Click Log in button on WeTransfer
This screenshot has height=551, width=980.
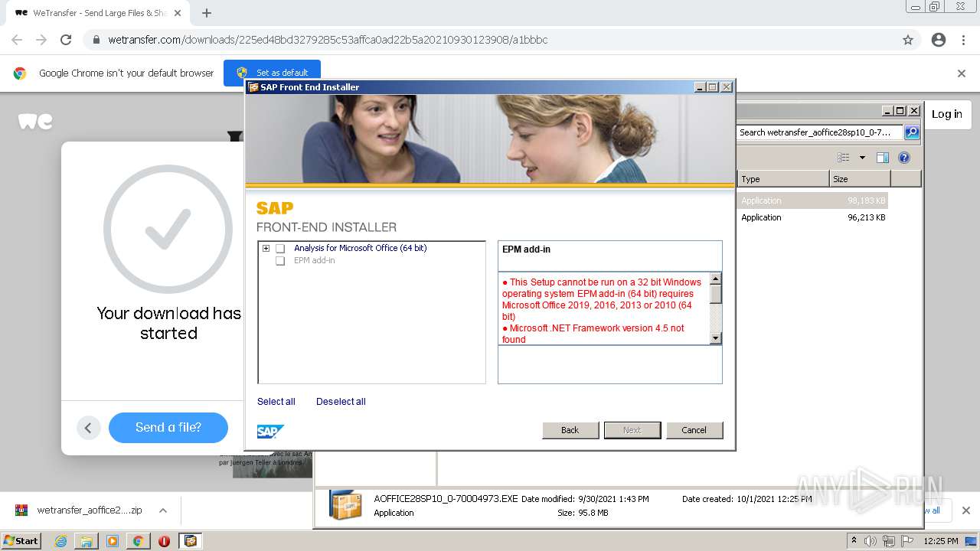click(947, 114)
